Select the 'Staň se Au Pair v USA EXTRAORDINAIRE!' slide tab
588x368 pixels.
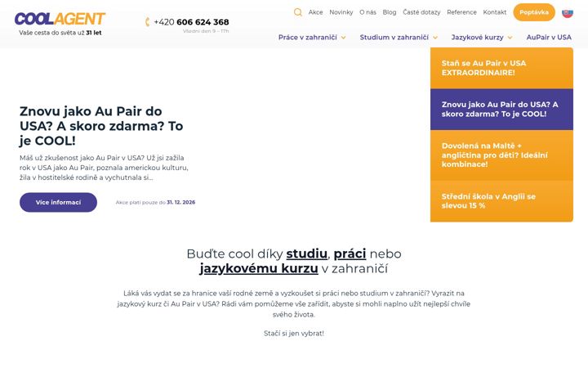click(501, 68)
